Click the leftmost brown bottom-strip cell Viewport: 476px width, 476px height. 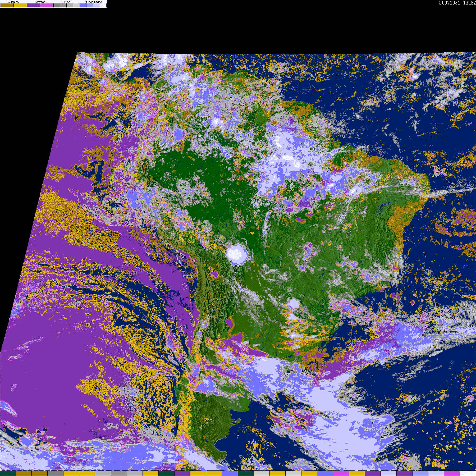point(24,473)
